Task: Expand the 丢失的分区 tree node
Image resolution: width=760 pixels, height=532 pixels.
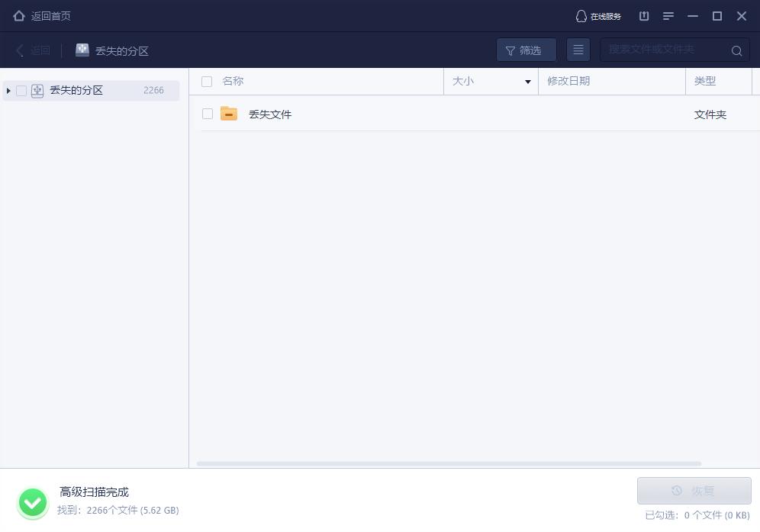Action: click(8, 90)
